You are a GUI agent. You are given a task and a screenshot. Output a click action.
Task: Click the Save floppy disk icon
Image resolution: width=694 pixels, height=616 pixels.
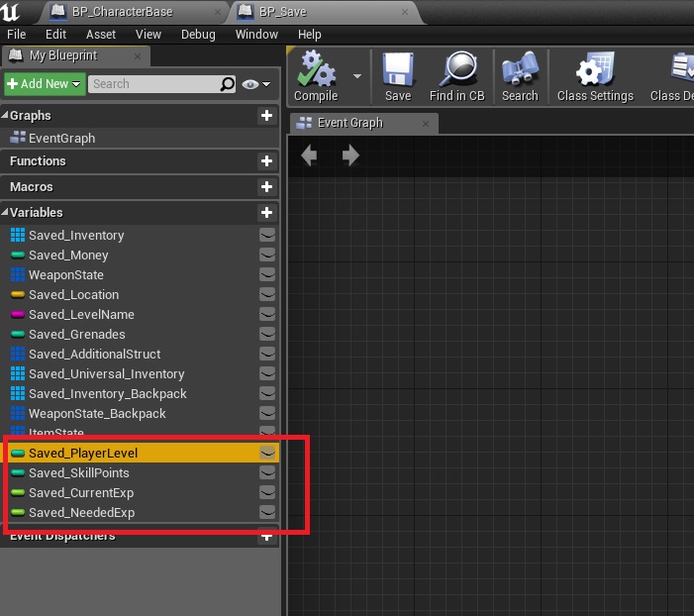click(397, 71)
